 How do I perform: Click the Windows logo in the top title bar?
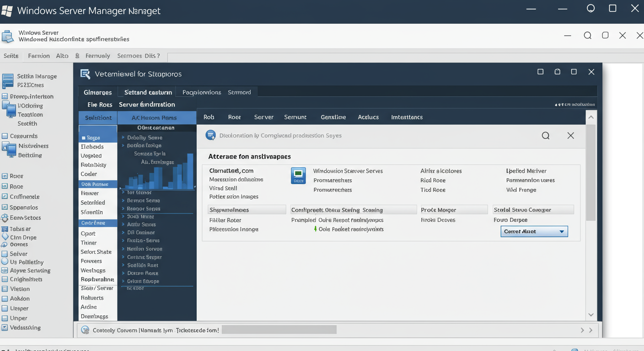(7, 11)
